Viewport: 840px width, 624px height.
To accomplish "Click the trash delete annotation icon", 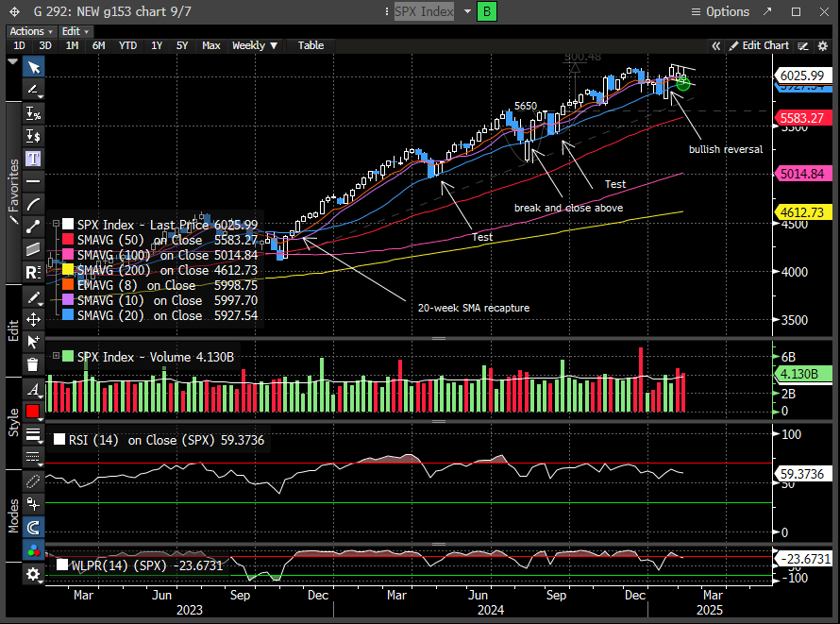I will coord(33,364).
